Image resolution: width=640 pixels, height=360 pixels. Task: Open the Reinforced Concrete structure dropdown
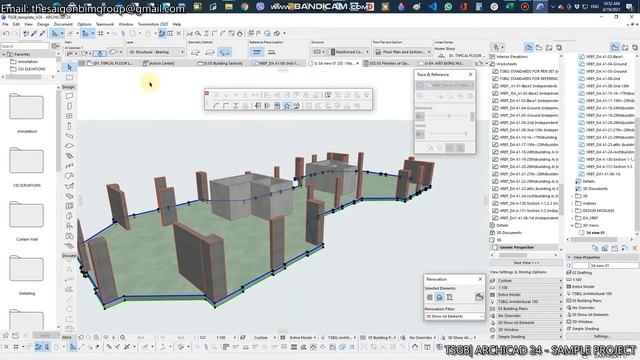(x=349, y=52)
